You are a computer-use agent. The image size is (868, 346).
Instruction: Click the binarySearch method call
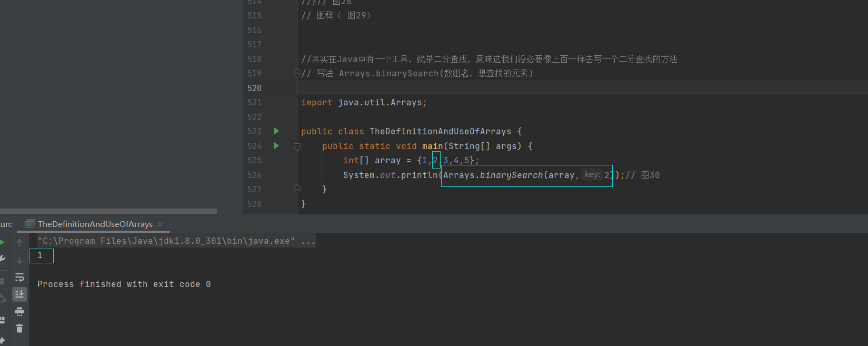(511, 175)
